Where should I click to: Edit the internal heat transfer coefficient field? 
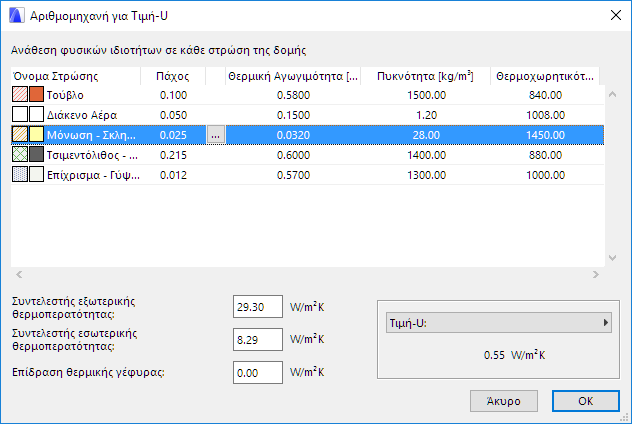pos(257,339)
